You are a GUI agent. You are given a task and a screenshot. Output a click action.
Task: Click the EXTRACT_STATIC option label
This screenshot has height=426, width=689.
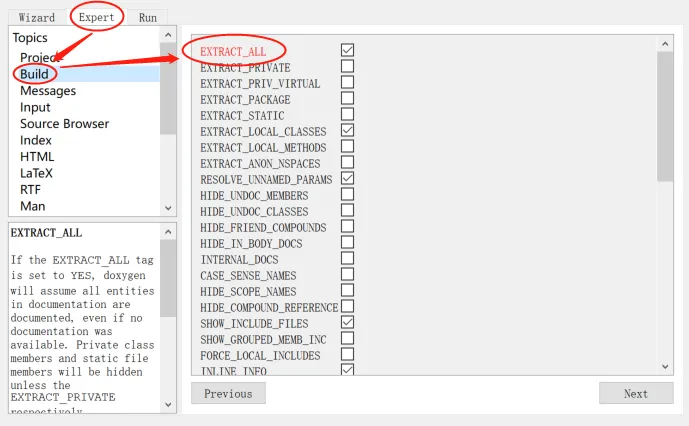click(242, 116)
